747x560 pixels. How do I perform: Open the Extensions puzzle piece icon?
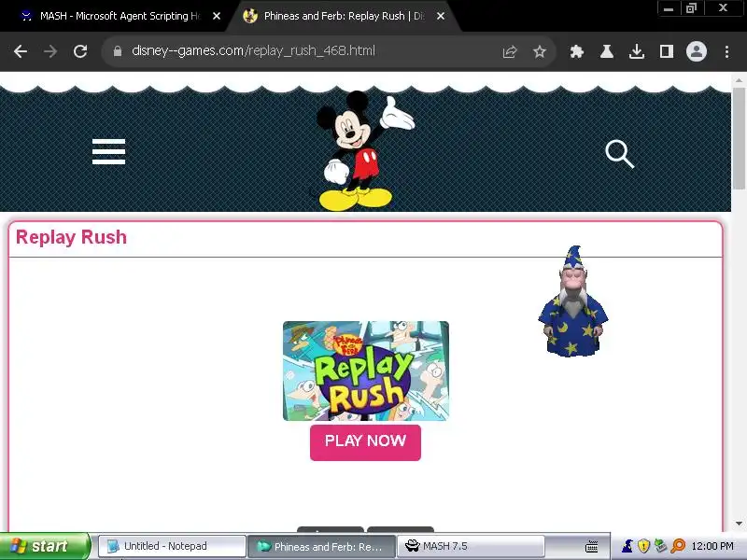pos(577,51)
